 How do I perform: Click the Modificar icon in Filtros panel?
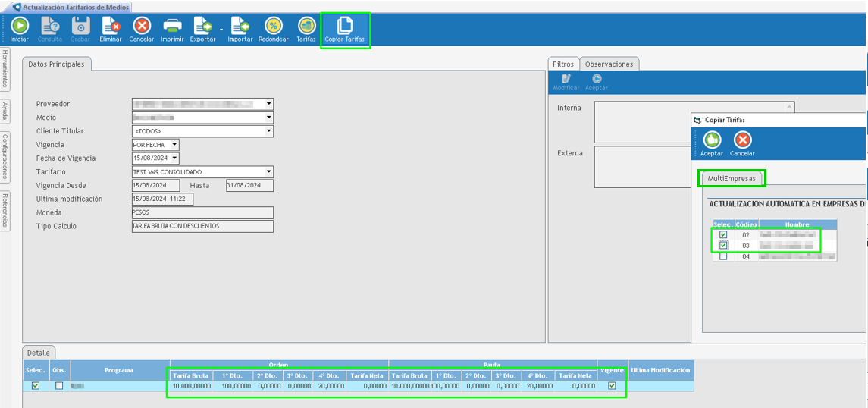click(566, 83)
